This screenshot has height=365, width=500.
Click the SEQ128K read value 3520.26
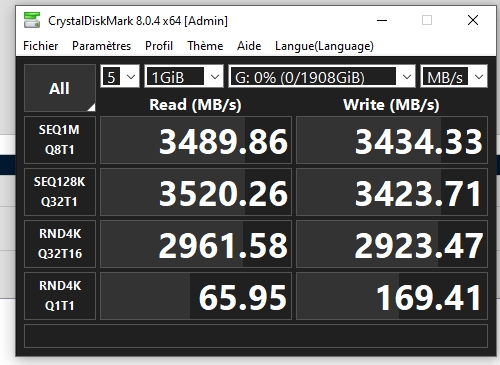pyautogui.click(x=196, y=192)
